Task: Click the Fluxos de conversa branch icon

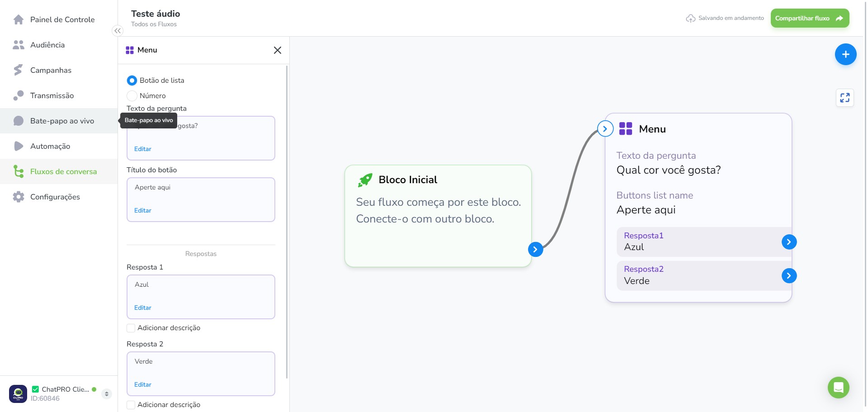Action: click(x=19, y=171)
